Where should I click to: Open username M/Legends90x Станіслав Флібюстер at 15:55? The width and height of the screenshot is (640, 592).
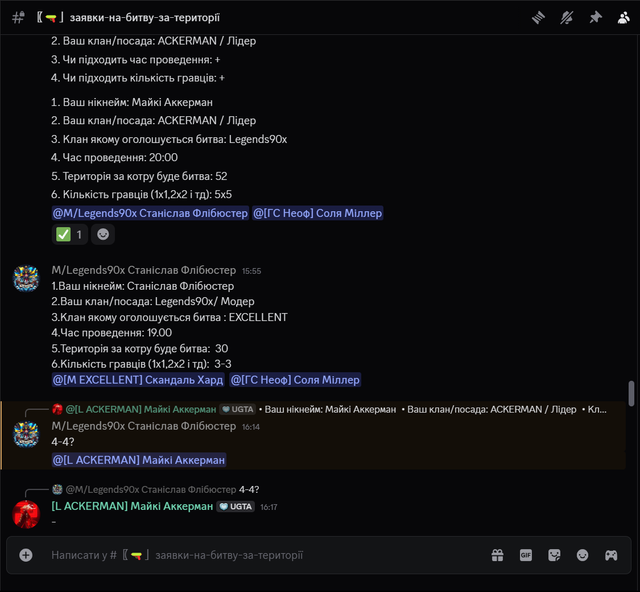click(x=144, y=270)
